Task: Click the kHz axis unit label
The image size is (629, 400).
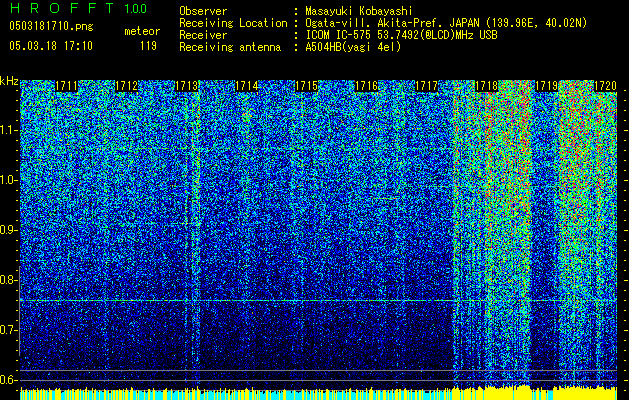Action: point(9,81)
